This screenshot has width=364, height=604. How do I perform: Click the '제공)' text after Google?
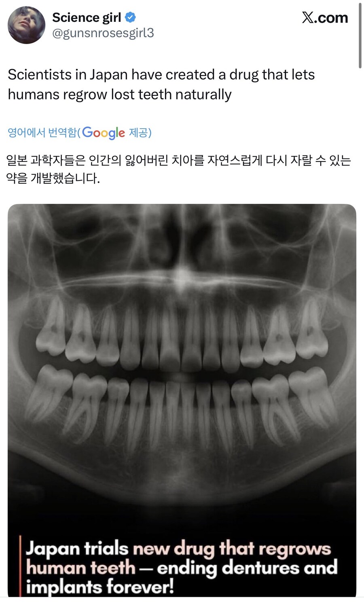pos(140,132)
